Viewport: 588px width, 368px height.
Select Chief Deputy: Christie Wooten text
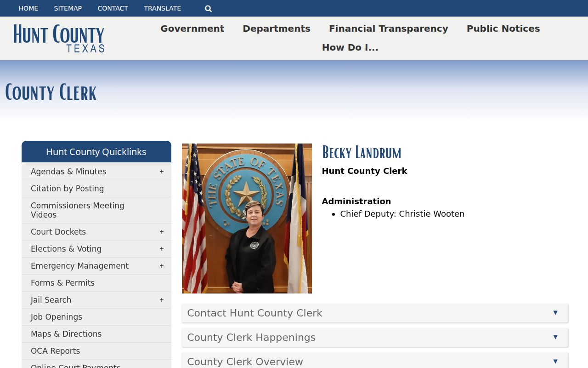coord(402,214)
